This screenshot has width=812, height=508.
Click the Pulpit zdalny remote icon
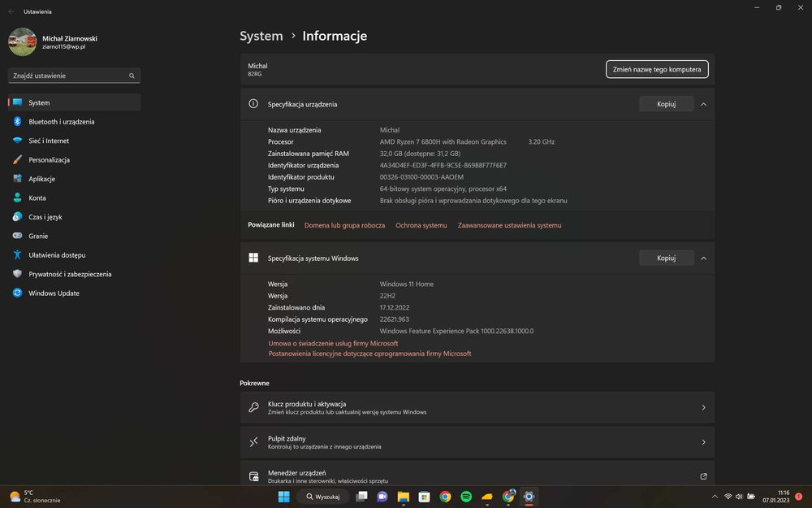pyautogui.click(x=253, y=442)
